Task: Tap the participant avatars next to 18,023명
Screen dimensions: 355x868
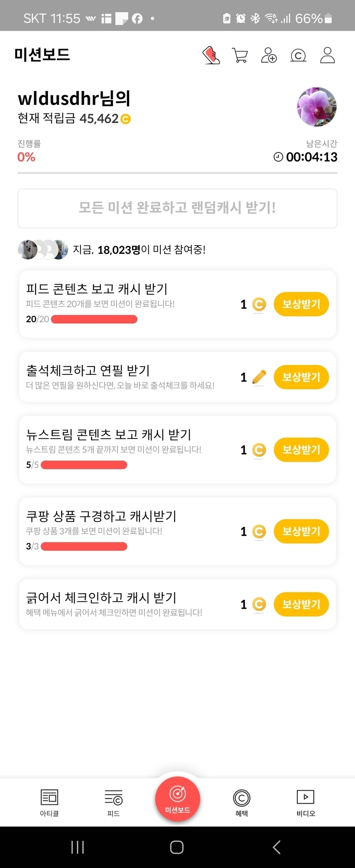Action: (x=43, y=249)
